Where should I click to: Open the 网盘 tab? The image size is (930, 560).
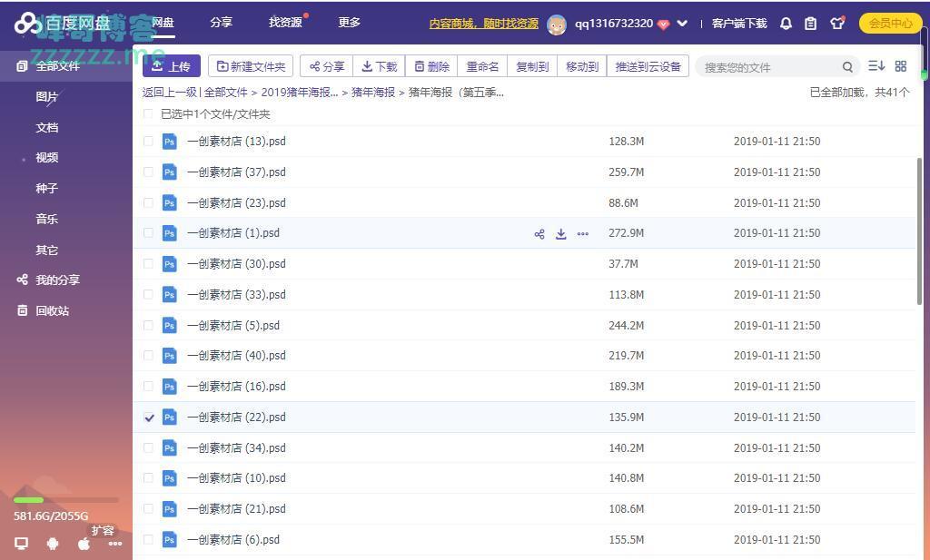click(163, 23)
